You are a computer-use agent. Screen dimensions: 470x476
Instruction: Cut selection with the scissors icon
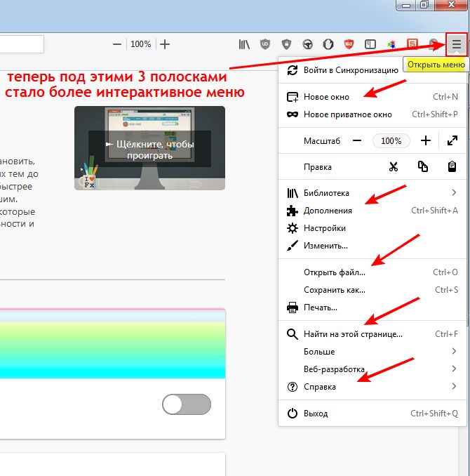coord(393,167)
